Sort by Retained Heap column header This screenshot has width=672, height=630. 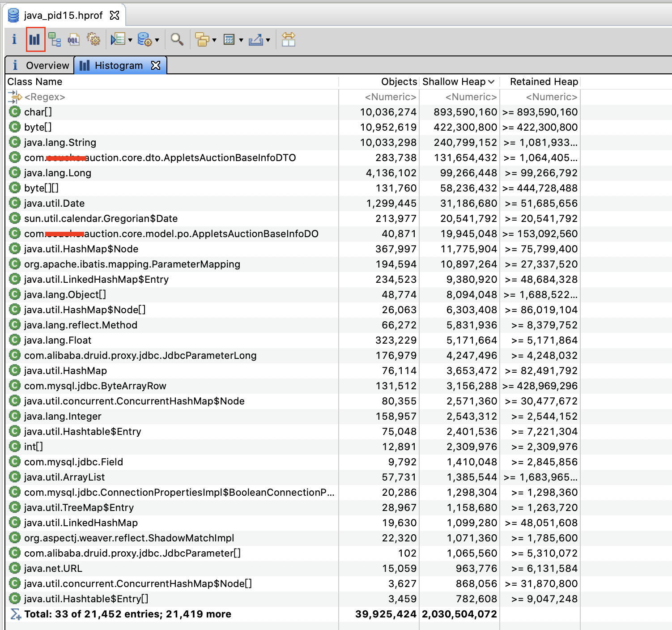tap(540, 81)
